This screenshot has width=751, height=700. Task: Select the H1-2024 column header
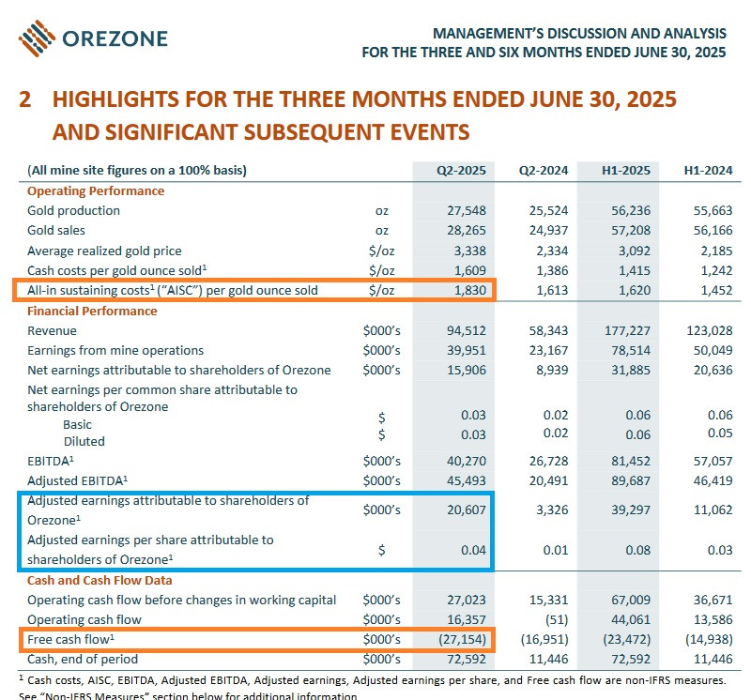point(706,171)
